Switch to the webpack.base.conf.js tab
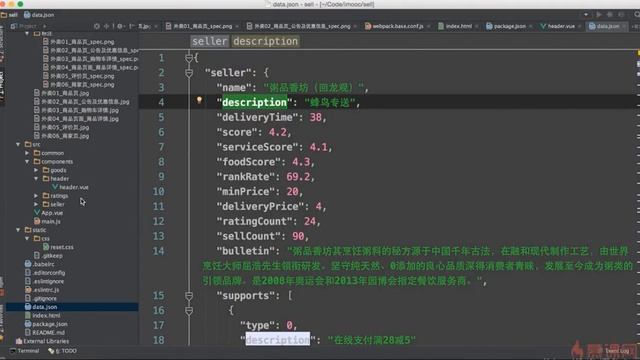The height and width of the screenshot is (360, 640). (x=394, y=26)
